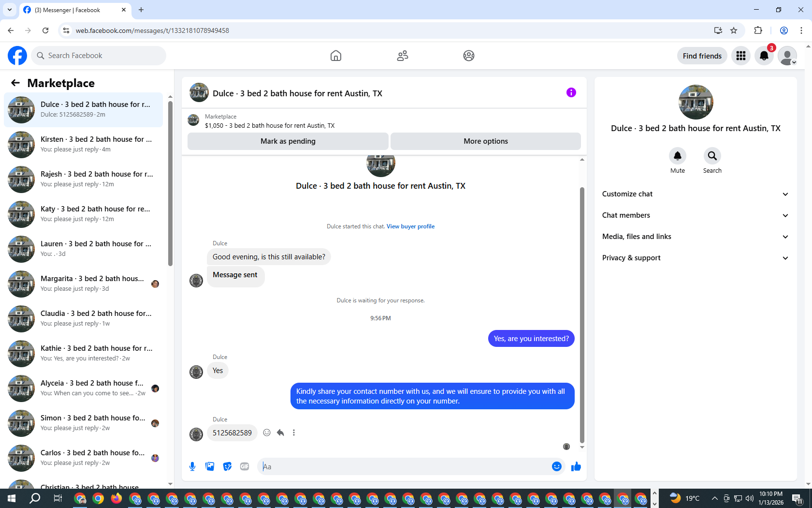Click Find friends button
The height and width of the screenshot is (508, 812).
[702, 56]
